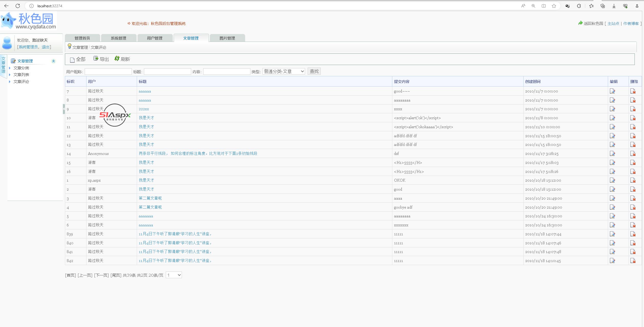This screenshot has width=644, height=327.
Task: Open the 主站点 link
Action: click(613, 24)
